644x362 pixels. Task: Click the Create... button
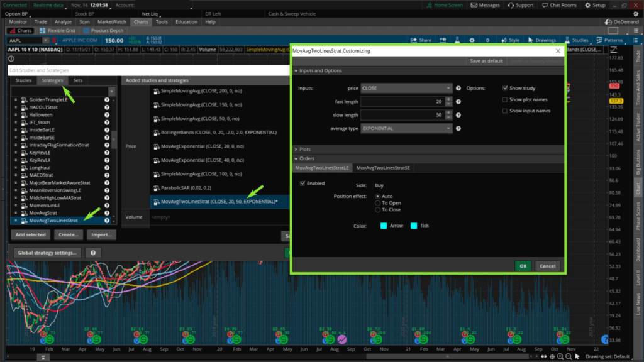point(68,235)
